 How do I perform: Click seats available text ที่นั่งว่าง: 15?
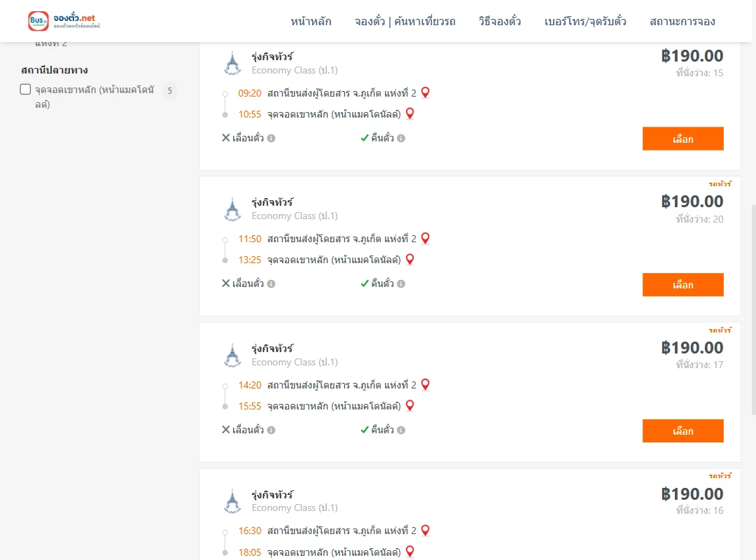699,73
